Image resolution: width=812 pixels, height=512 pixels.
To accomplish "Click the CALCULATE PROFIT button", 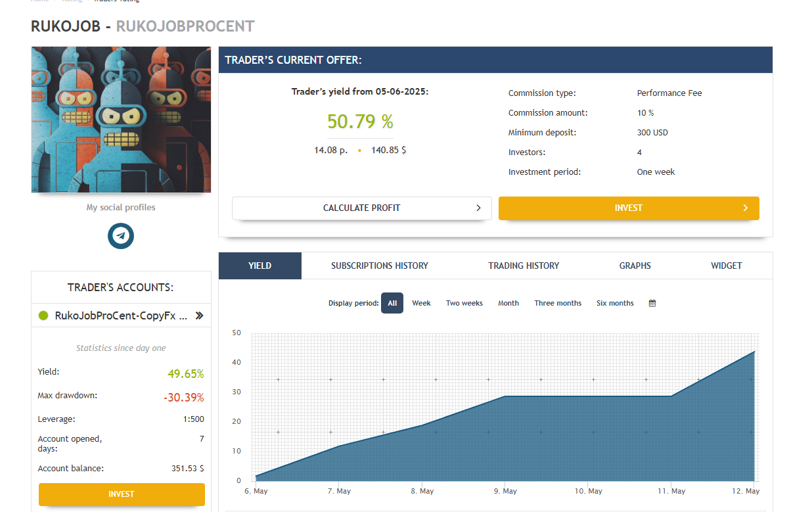I will (362, 208).
